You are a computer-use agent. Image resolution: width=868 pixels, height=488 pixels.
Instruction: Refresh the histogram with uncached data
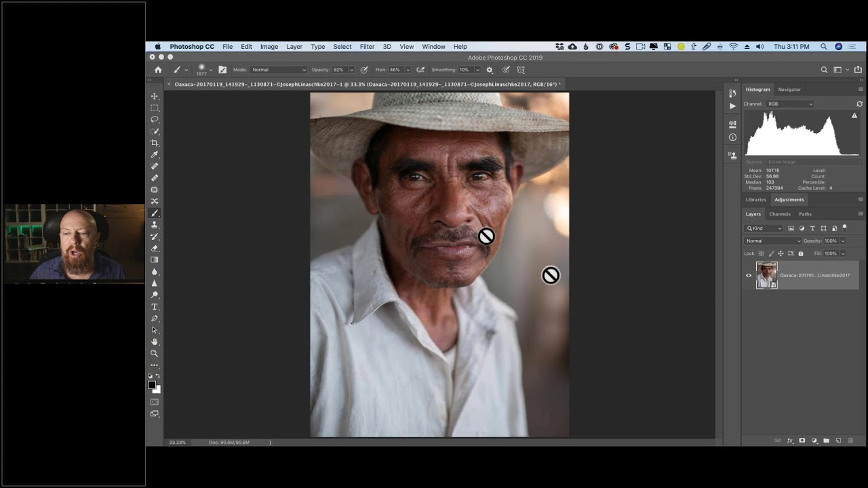pyautogui.click(x=859, y=104)
